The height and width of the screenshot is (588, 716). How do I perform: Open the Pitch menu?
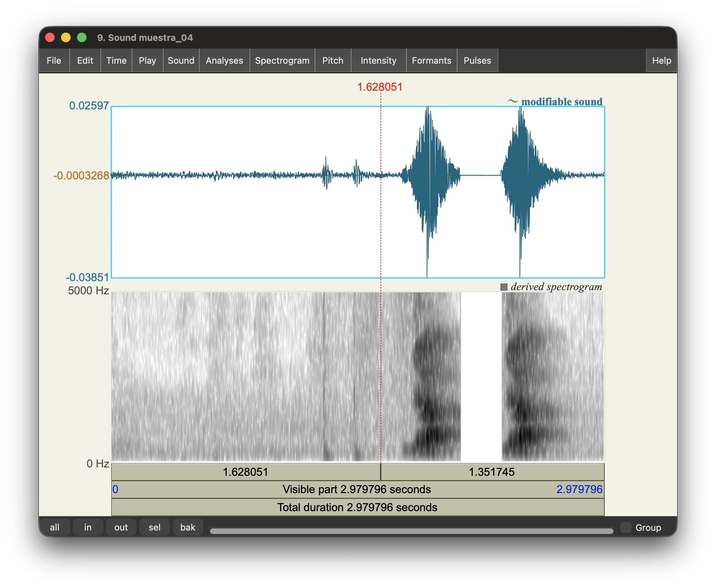point(333,61)
